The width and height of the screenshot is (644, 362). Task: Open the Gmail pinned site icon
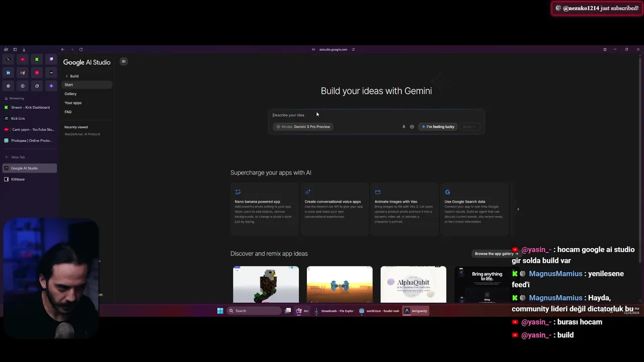click(23, 73)
